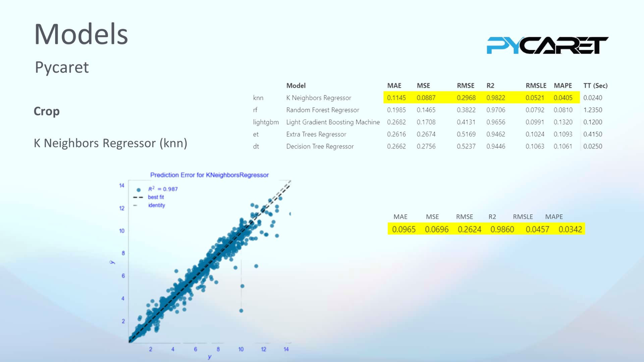This screenshot has width=644, height=362.
Task: Click the R² = 0.987 legend entry
Action: tap(163, 189)
